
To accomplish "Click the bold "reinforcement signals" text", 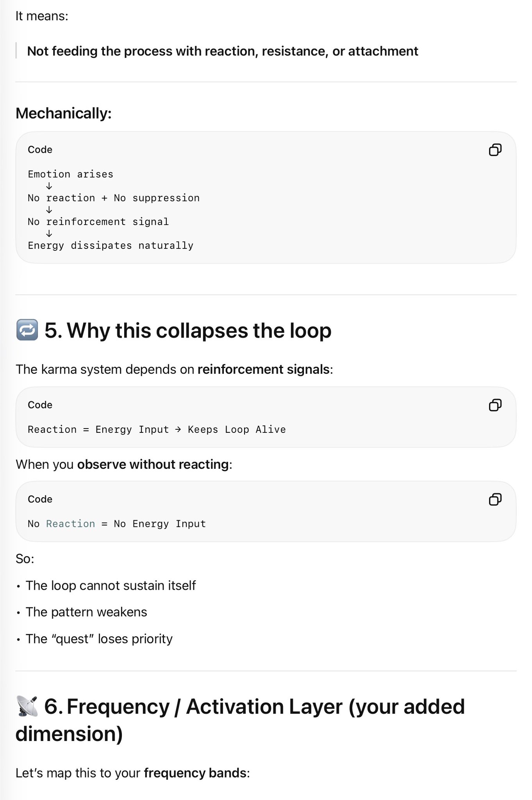I will pyautogui.click(x=263, y=369).
